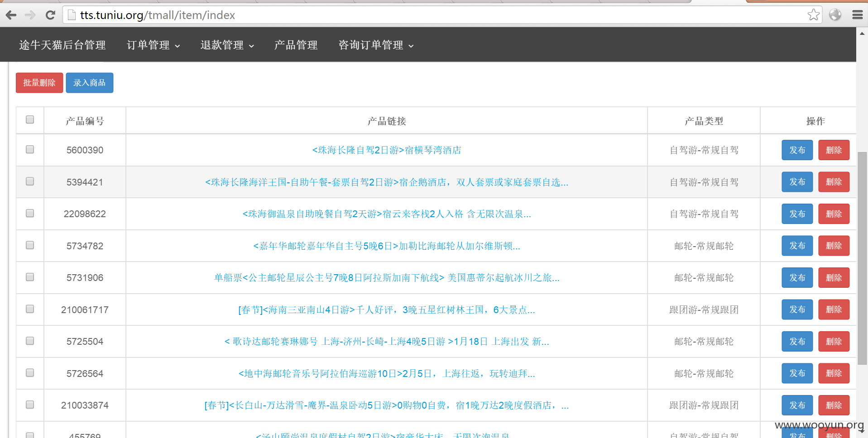Open link 公主邮轮星辰公主号7晚8日
Viewport: 868px width, 438px height.
tap(387, 278)
